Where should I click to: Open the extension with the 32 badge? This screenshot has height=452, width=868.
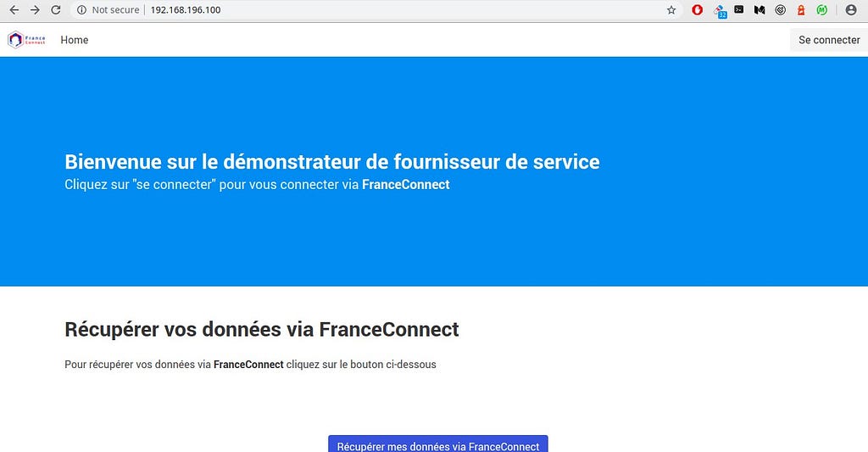tap(720, 10)
